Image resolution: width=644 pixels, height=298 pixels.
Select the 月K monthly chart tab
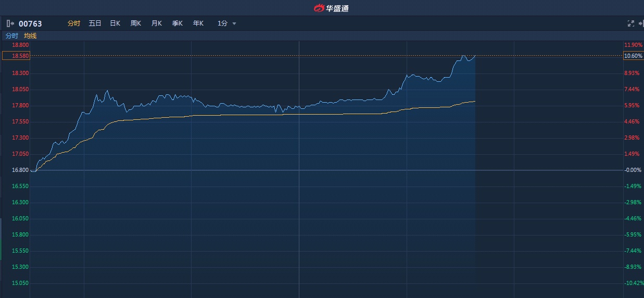coord(157,23)
